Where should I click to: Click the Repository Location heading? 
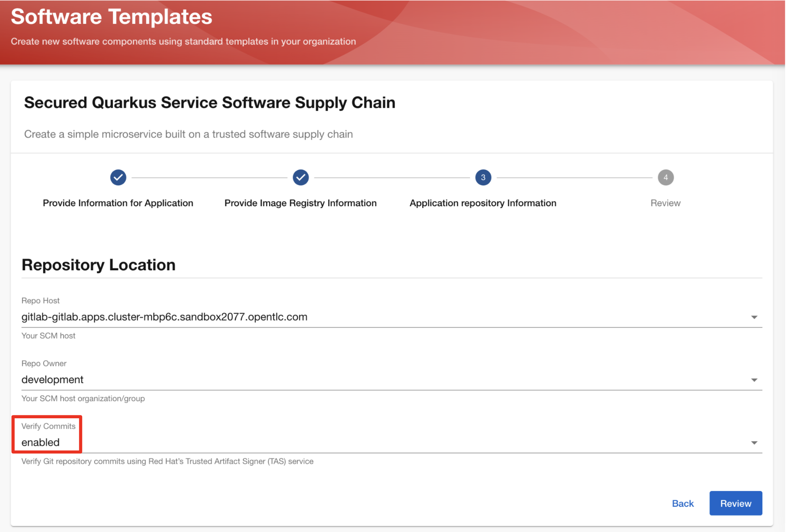point(98,264)
